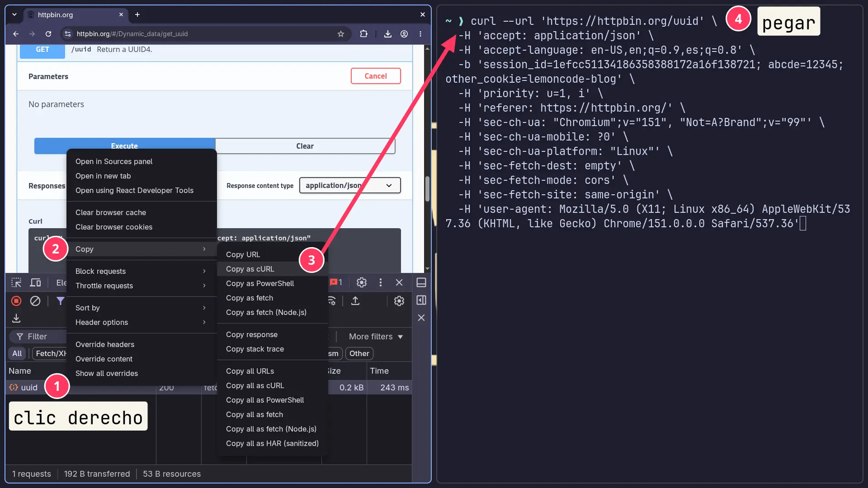868x488 pixels.
Task: Open the DevTools three-dot customize menu
Action: point(381,282)
